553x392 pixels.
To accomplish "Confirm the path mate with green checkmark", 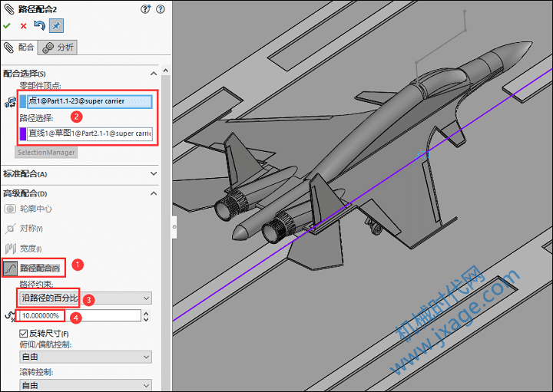I will tap(7, 26).
